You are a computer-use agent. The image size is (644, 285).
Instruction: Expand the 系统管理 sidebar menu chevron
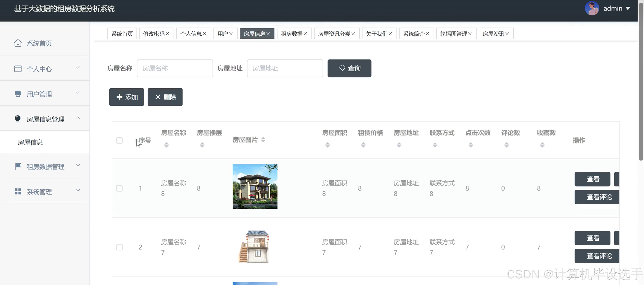78,190
